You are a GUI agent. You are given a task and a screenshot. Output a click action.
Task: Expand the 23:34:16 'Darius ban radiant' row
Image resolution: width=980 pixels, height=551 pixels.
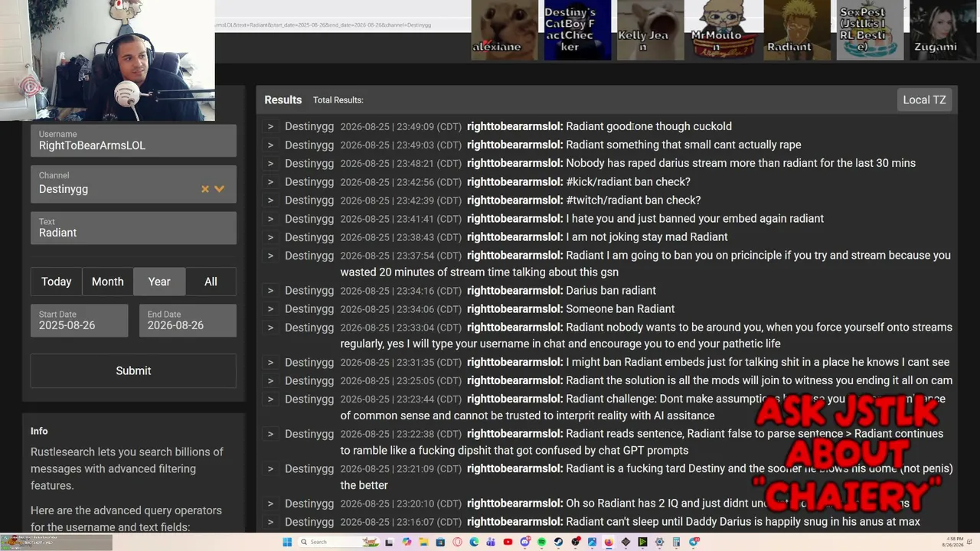click(x=270, y=290)
